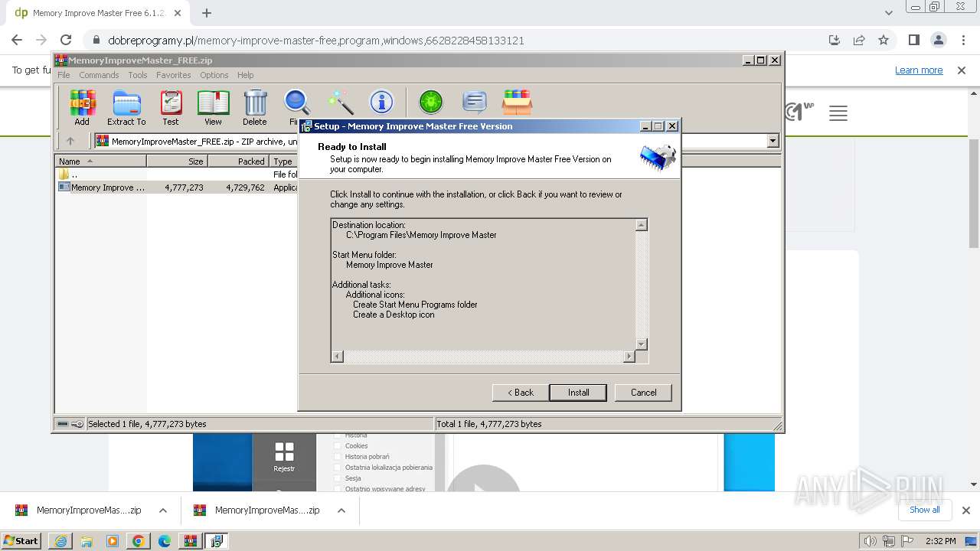Click the Extract To toolbar icon

(x=126, y=108)
